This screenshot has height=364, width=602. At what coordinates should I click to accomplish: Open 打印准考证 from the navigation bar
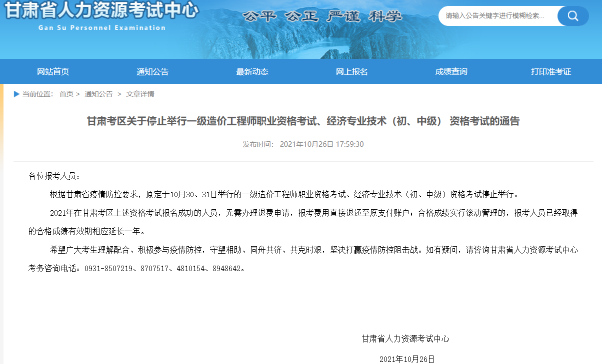coord(550,71)
